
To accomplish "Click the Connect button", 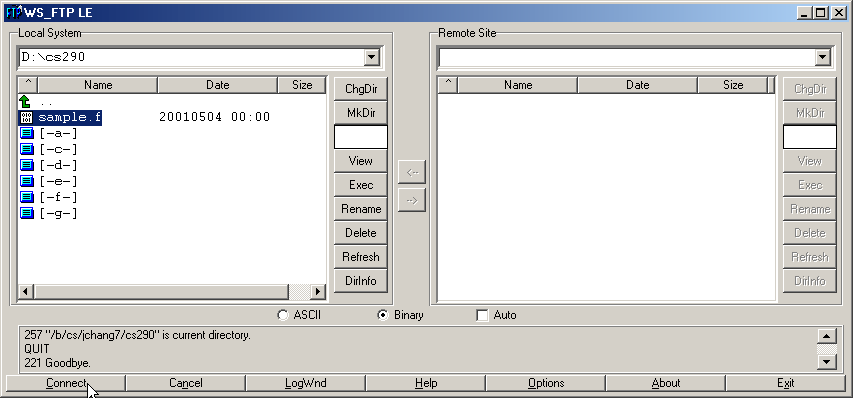I will click(66, 383).
